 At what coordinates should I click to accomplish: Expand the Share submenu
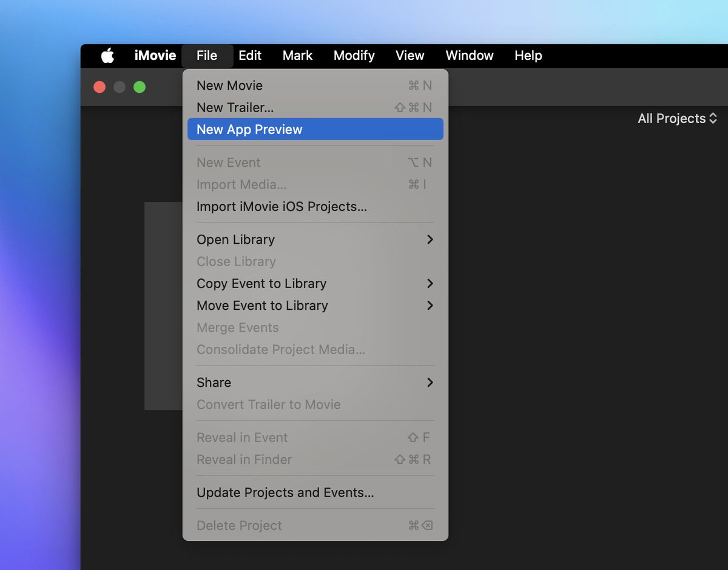click(x=315, y=383)
